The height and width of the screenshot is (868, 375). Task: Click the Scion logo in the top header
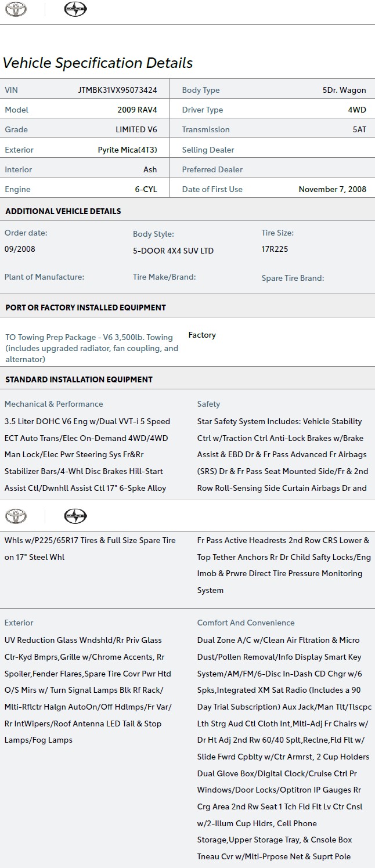75,10
